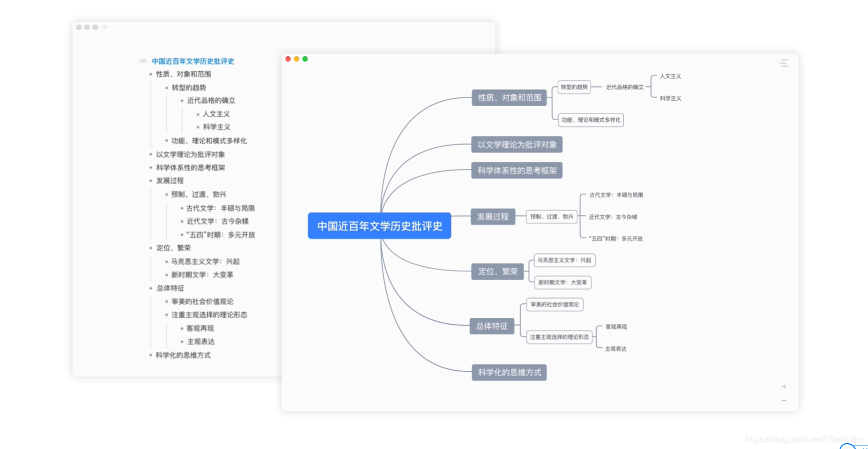868x449 pixels.
Task: Click mind map subnode 新时期文学:大变革
Action: [562, 282]
